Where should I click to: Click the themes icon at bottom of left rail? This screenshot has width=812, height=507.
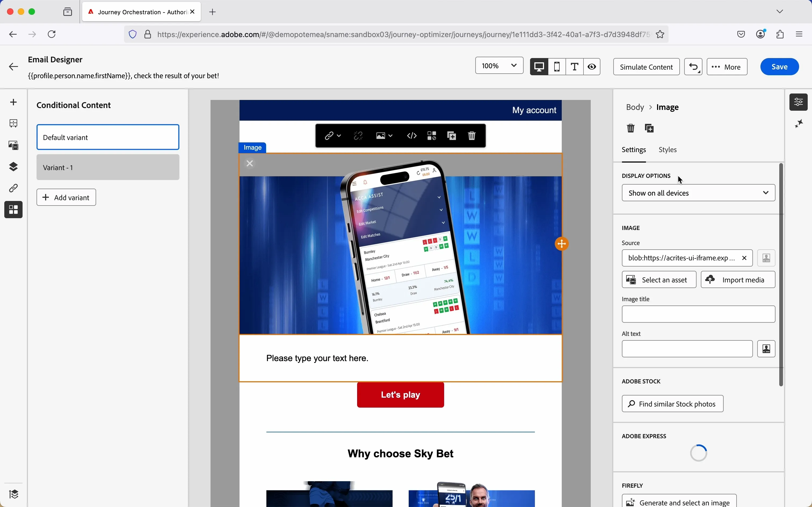14,494
